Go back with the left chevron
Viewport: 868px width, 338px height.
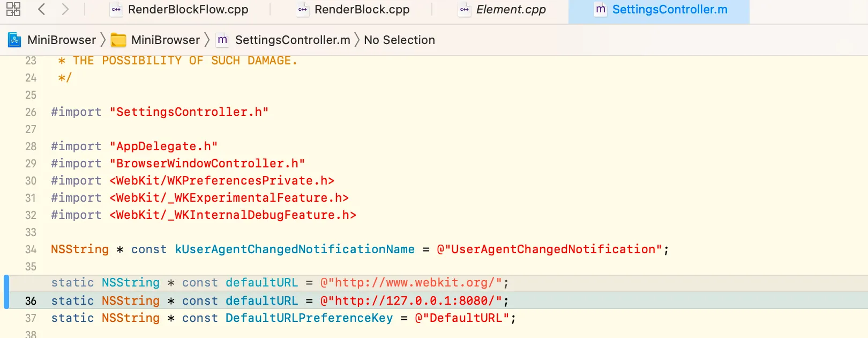pos(42,9)
